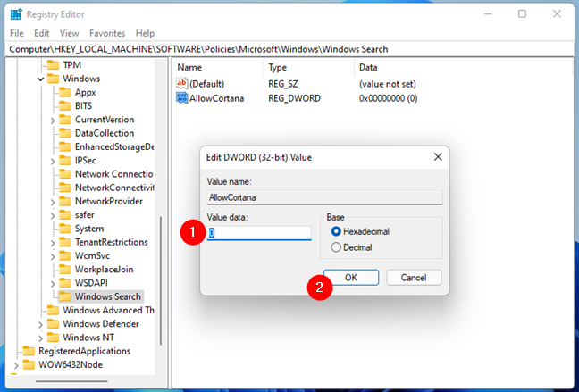This screenshot has width=579, height=392.
Task: Expand the WOW6432Node key
Action: pos(16,365)
